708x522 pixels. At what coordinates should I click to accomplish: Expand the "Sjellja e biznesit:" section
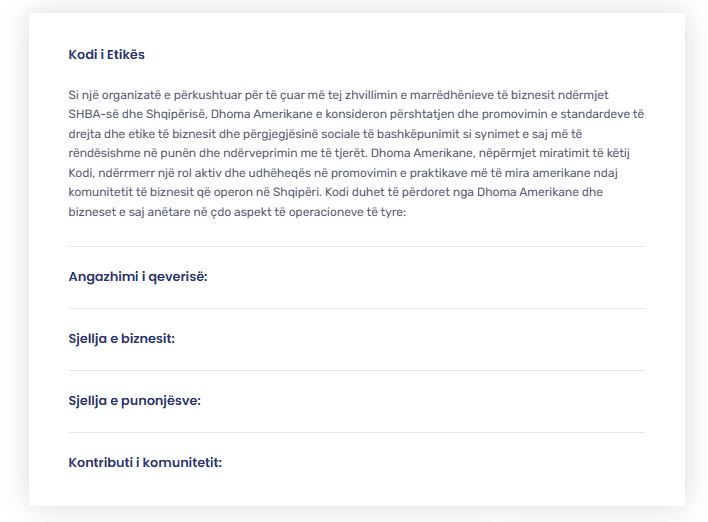click(122, 339)
